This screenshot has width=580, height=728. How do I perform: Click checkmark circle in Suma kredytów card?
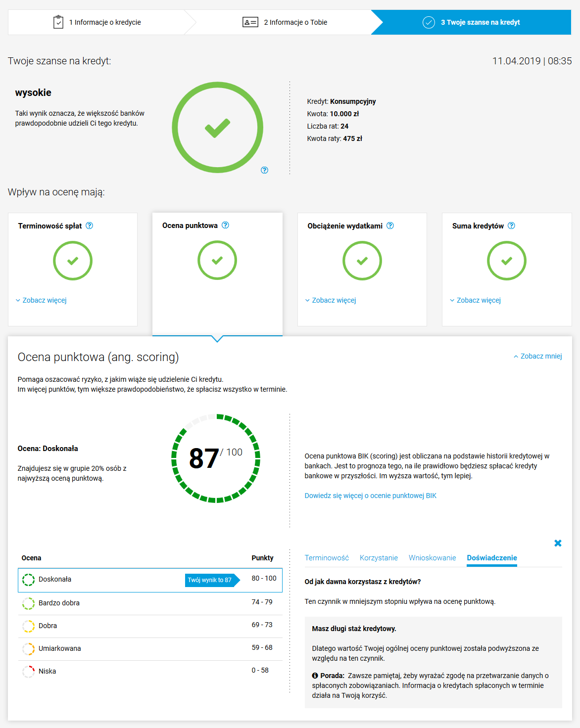506,261
